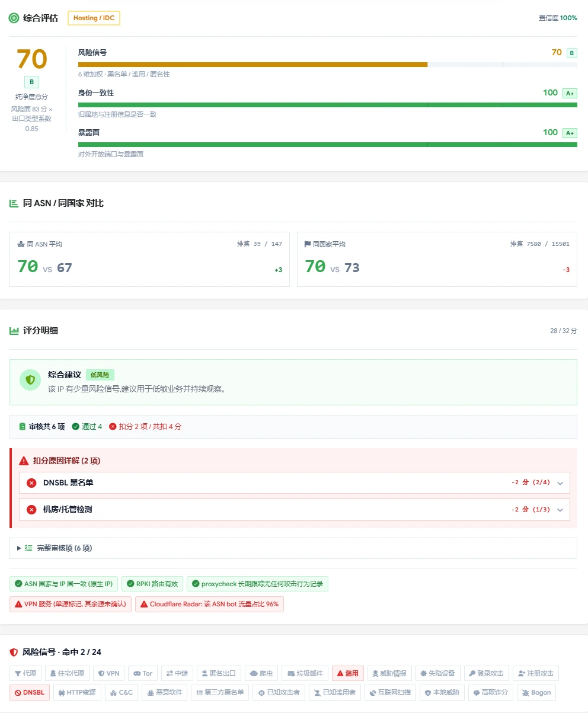588x713 pixels.
Task: Click the green shield icon next to 综合建议
Action: point(30,380)
